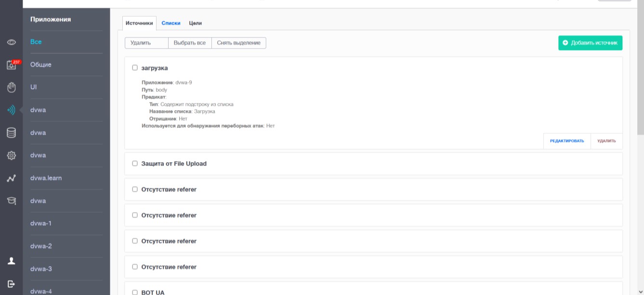Image resolution: width=644 pixels, height=295 pixels.
Task: Click the Приложения sidebar header
Action: pos(51,20)
